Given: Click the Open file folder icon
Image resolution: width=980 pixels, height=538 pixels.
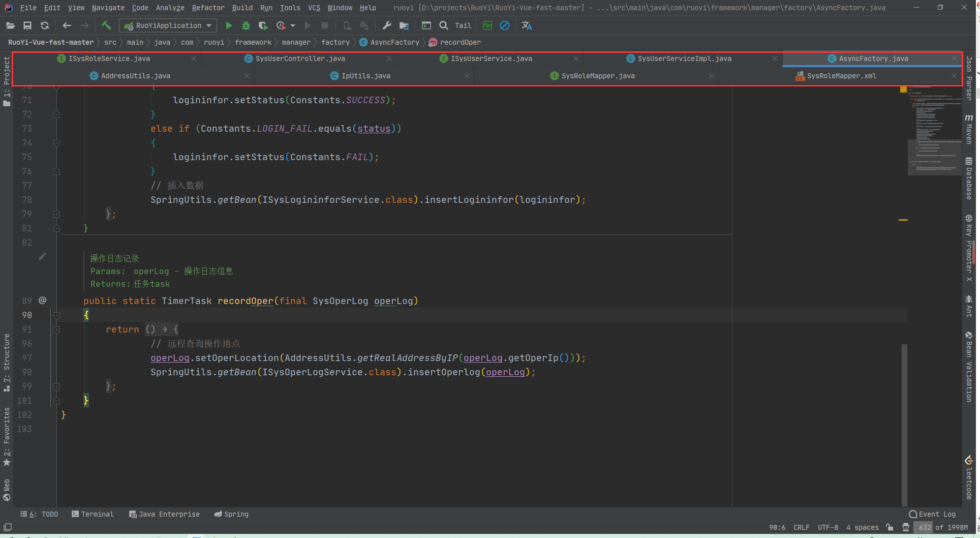Looking at the screenshot, I should (10, 25).
